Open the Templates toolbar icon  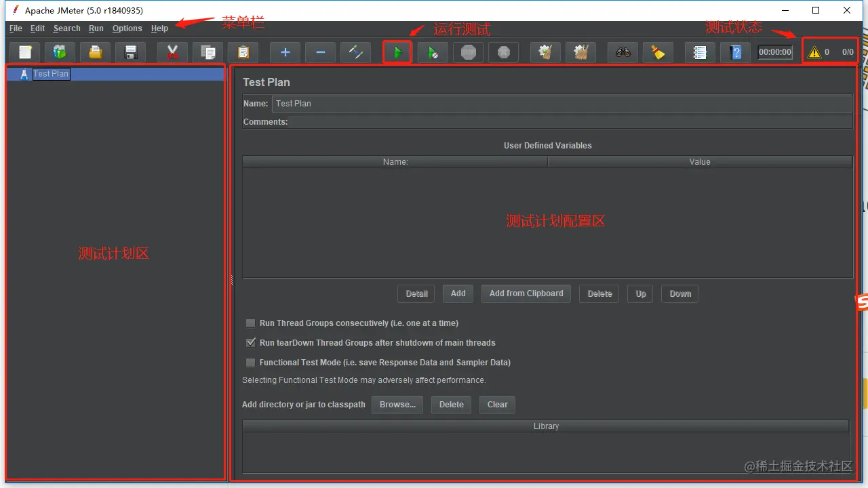(x=60, y=52)
